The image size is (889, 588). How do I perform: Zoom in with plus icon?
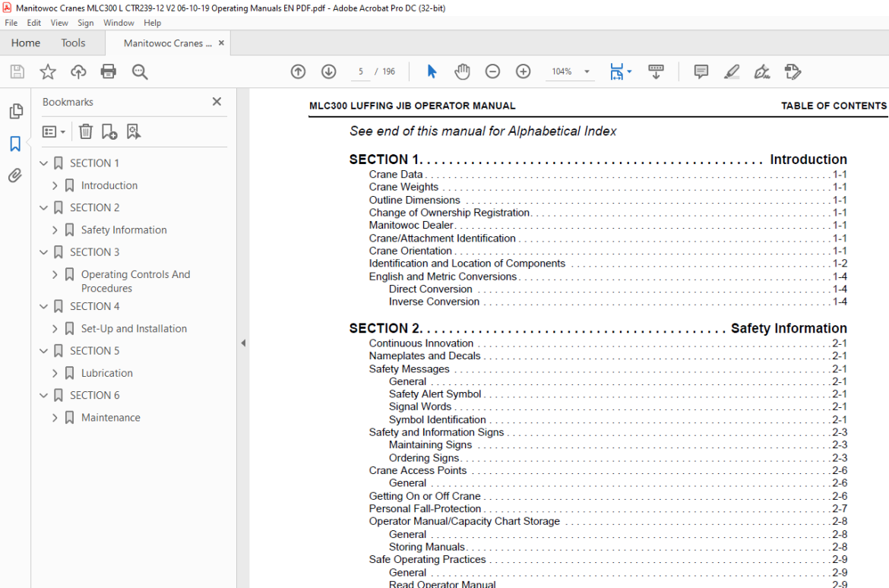[x=524, y=71]
